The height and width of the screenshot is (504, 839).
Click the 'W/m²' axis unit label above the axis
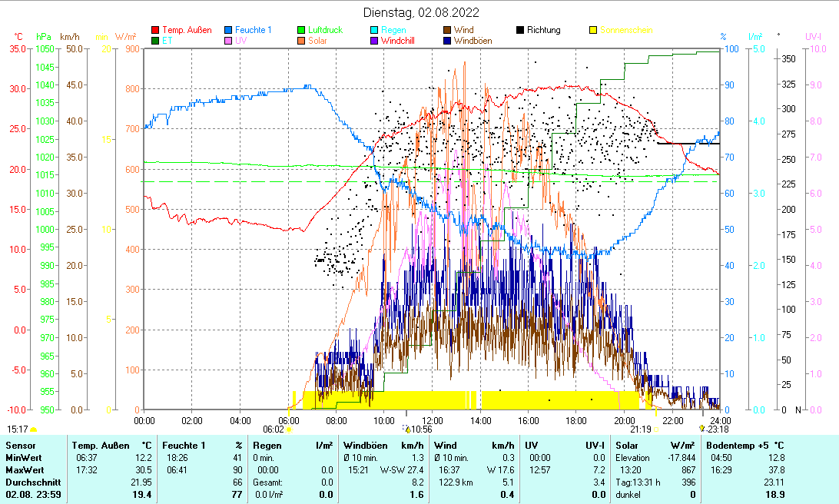126,37
